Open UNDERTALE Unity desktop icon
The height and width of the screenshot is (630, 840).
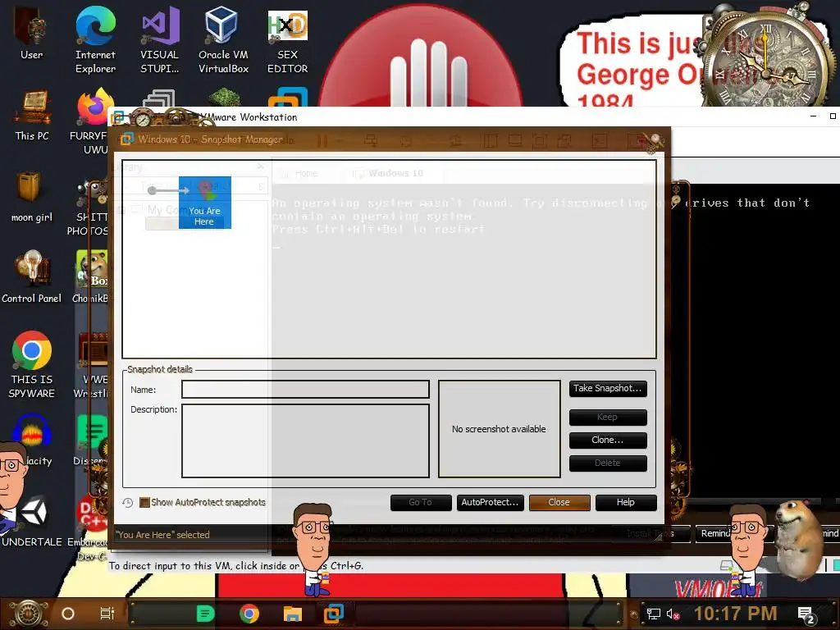point(32,523)
